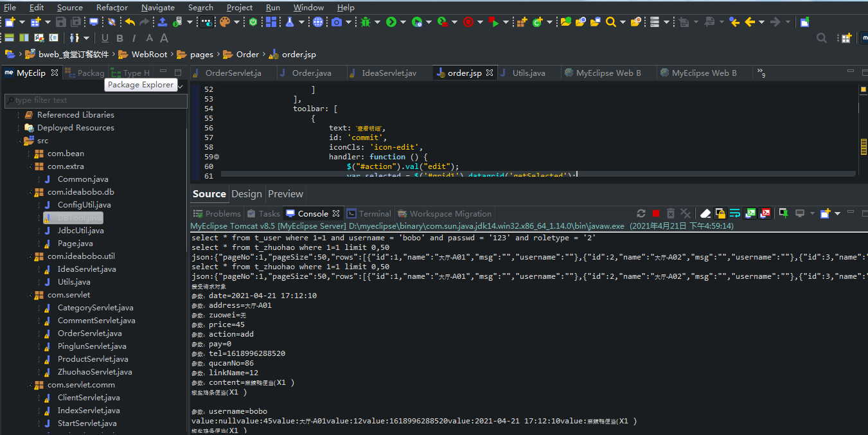Toggle Scroll Lock in the Console toolbar
Viewport: 868px width, 435px height.
[x=720, y=213]
